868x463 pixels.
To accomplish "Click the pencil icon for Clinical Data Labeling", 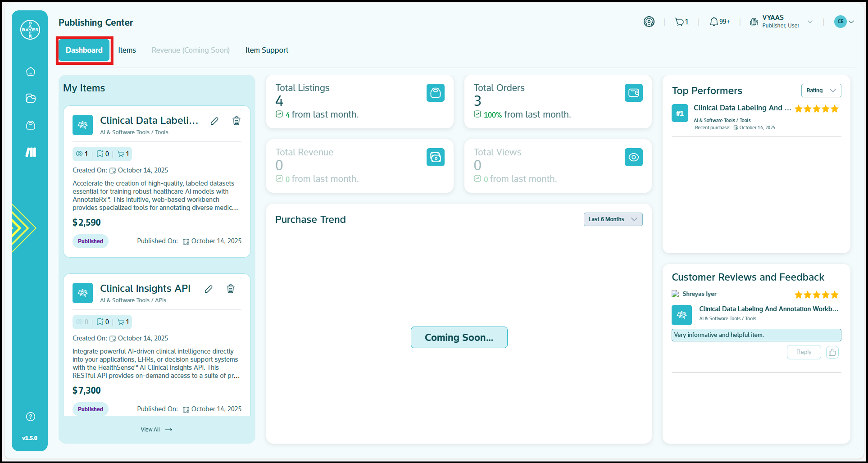I will (x=214, y=121).
